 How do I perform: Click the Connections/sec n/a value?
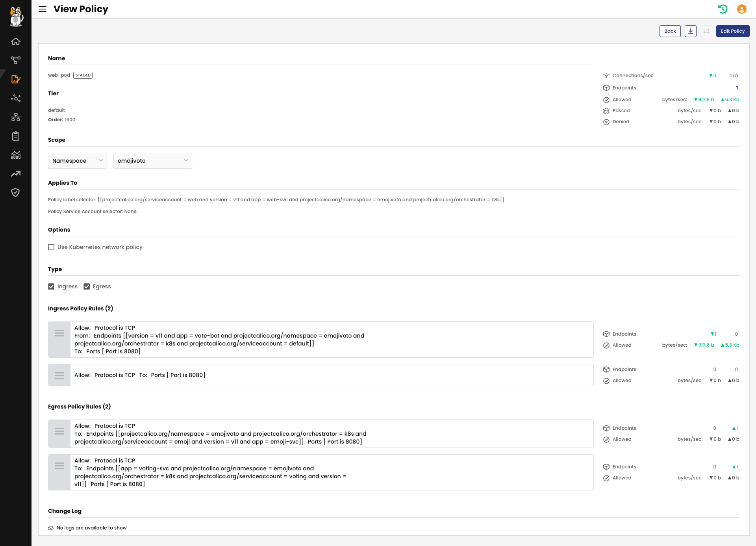pos(733,76)
